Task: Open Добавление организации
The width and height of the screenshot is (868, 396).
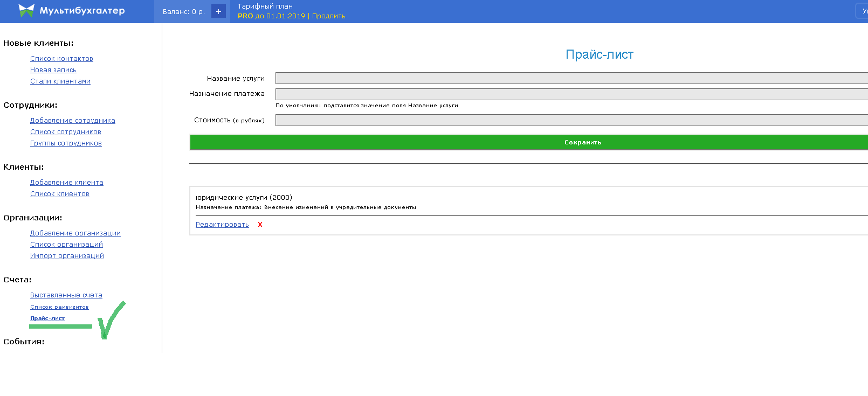Action: click(75, 233)
